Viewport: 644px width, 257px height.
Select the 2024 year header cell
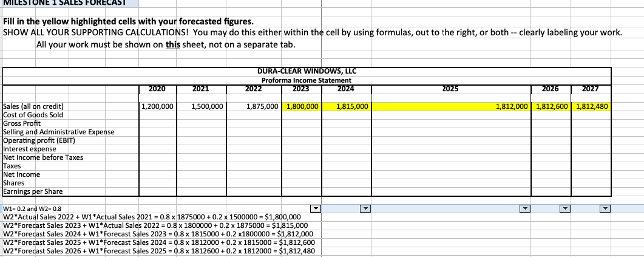point(347,89)
